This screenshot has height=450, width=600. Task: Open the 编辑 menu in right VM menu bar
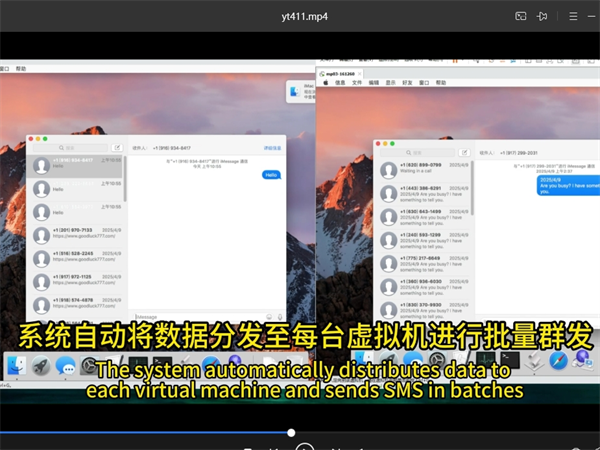point(373,83)
